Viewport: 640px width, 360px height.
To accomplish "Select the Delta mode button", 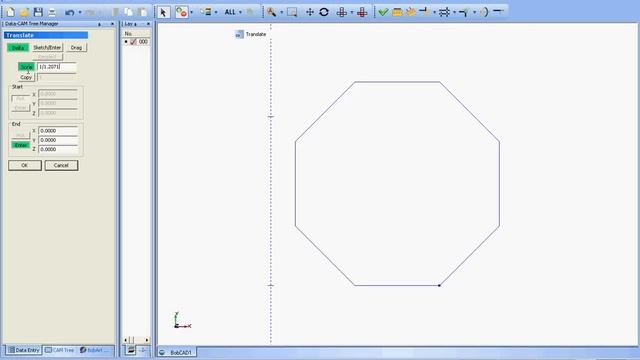I will point(18,48).
